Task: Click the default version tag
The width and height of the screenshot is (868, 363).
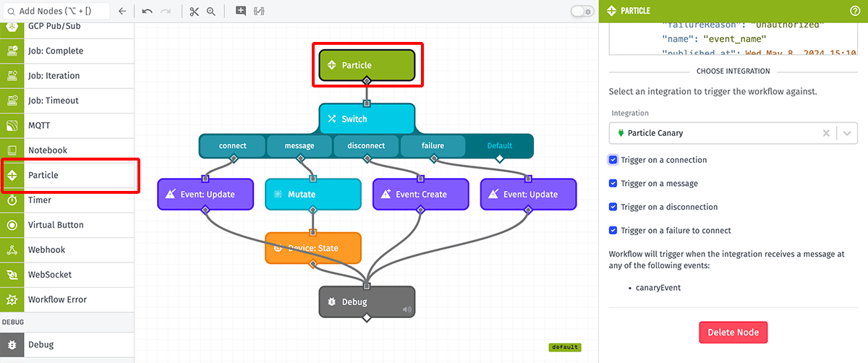Action: click(x=565, y=347)
